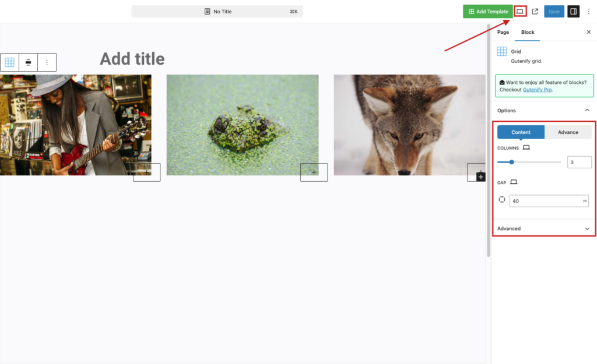
Task: Click the Grid block type icon in toolbar
Action: [x=9, y=62]
